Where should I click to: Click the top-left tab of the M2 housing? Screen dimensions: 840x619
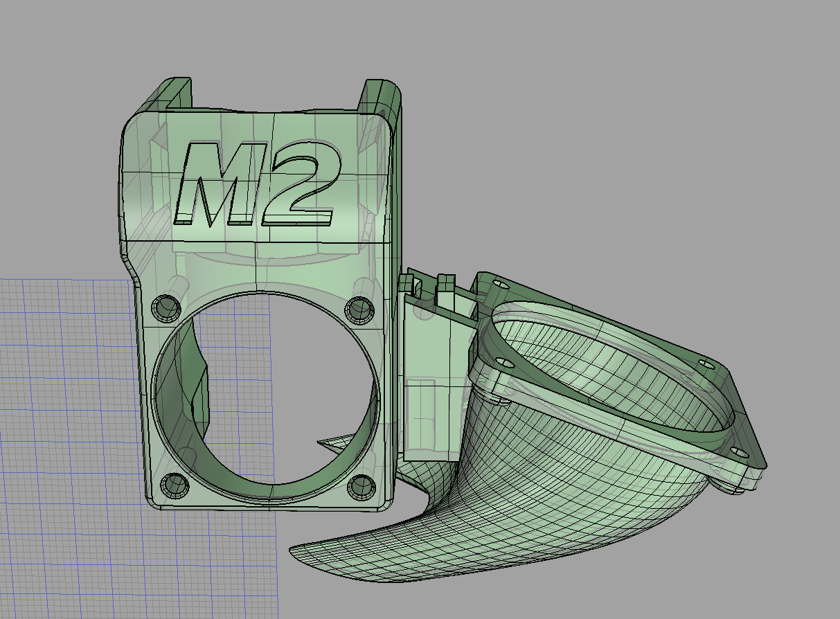pos(176,92)
